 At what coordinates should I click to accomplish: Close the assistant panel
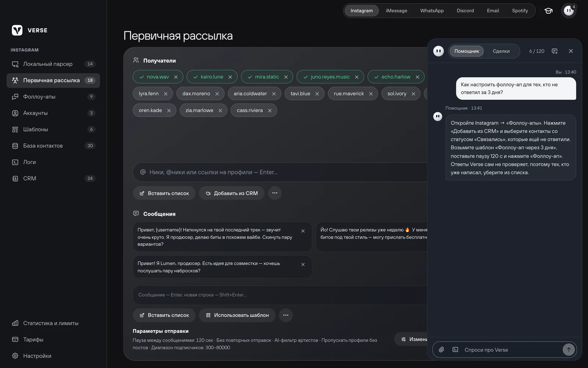coord(571,51)
